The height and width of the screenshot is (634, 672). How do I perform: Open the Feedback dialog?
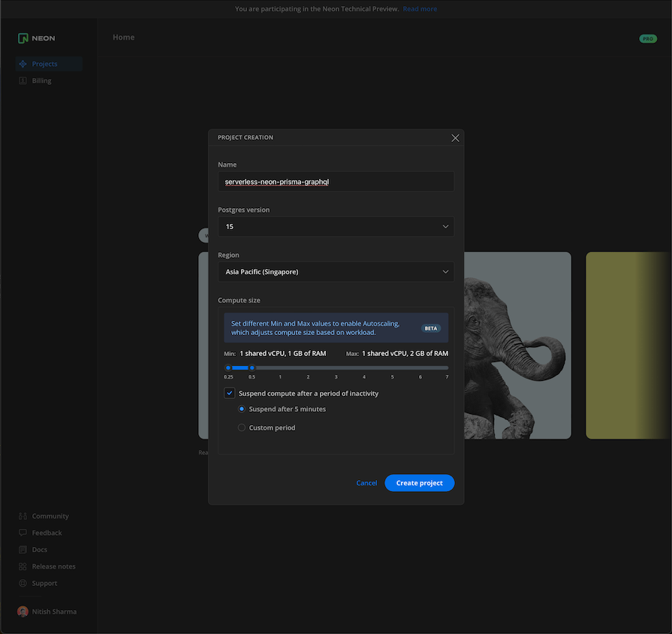pos(46,533)
